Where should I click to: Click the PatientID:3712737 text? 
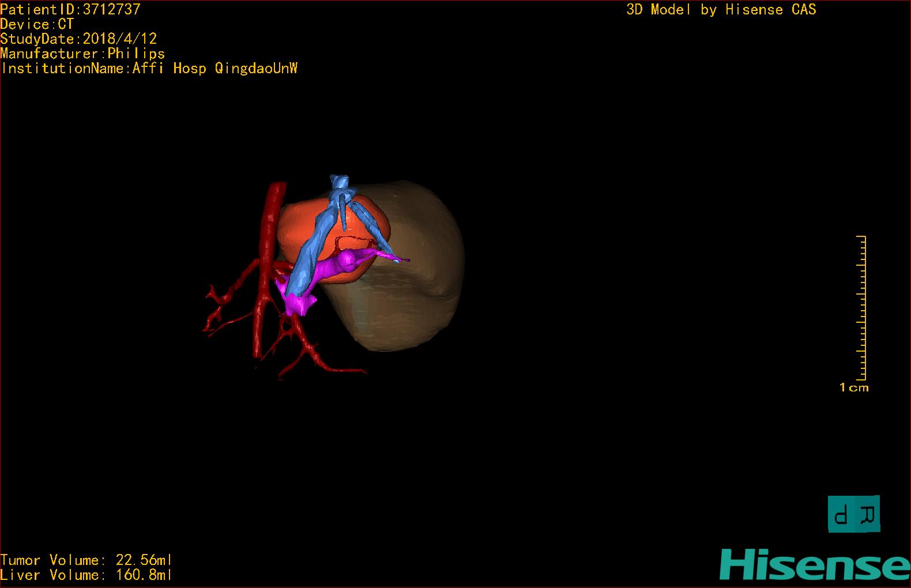tap(70, 9)
